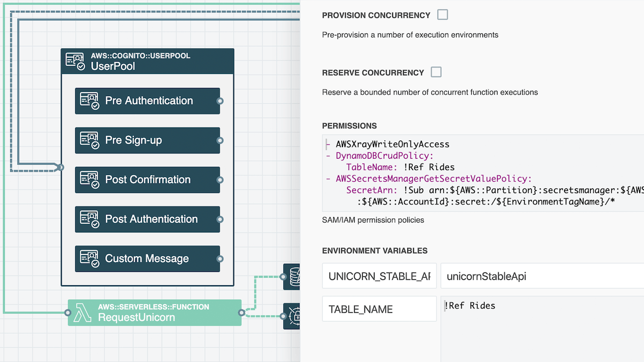Image resolution: width=644 pixels, height=362 pixels.
Task: Click the database resource icon behind the panel
Action: click(294, 277)
